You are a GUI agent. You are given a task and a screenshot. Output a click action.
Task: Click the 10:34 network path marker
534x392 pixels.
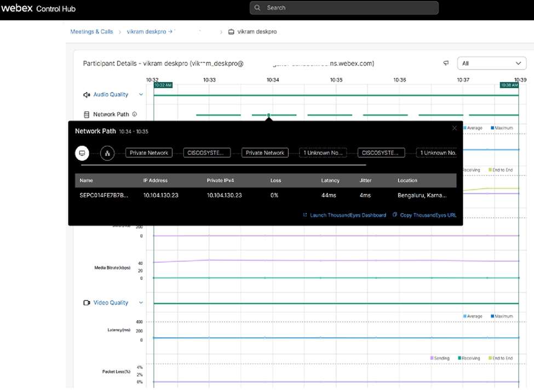(268, 115)
